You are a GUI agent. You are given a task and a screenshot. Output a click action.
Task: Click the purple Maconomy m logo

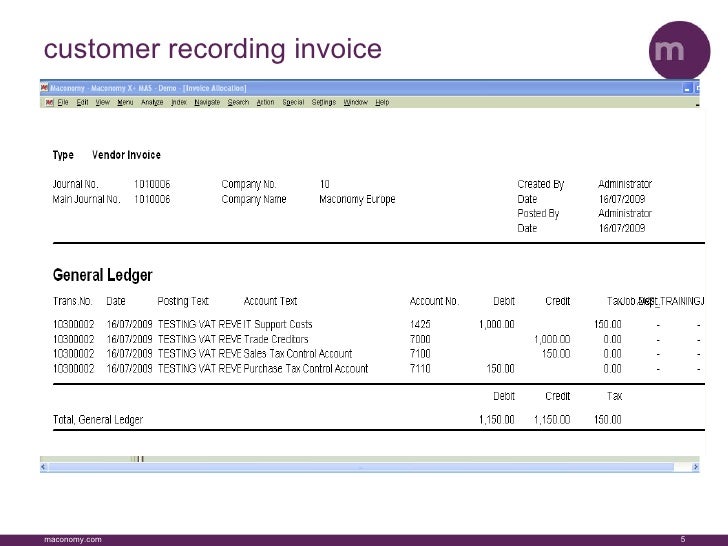tap(679, 50)
